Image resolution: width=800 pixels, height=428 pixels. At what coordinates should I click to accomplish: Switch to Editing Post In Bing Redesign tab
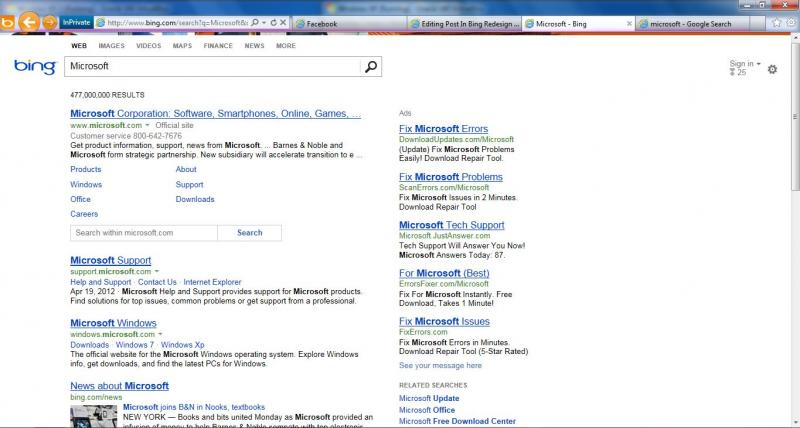click(464, 23)
